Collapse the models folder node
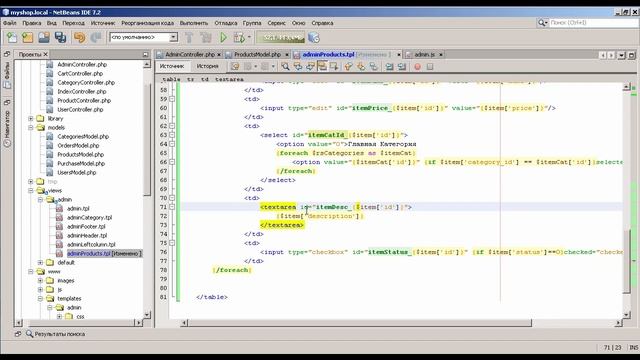This screenshot has width=640, height=360. [x=31, y=127]
